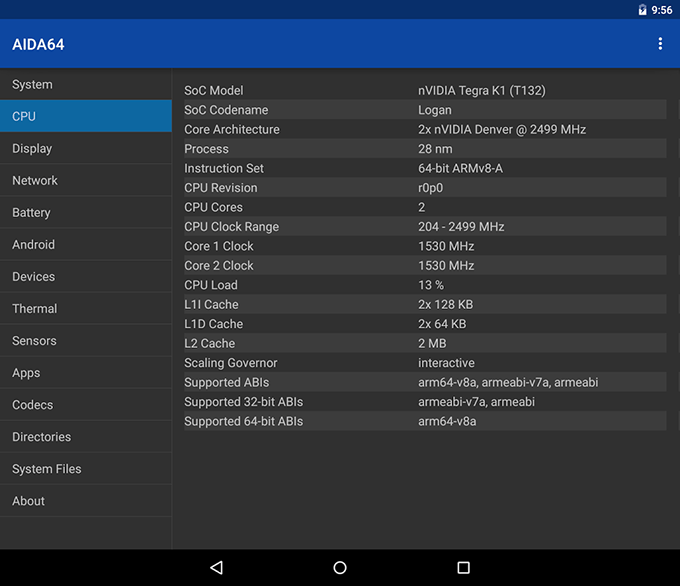Select the CPU Cores label

pyautogui.click(x=213, y=207)
